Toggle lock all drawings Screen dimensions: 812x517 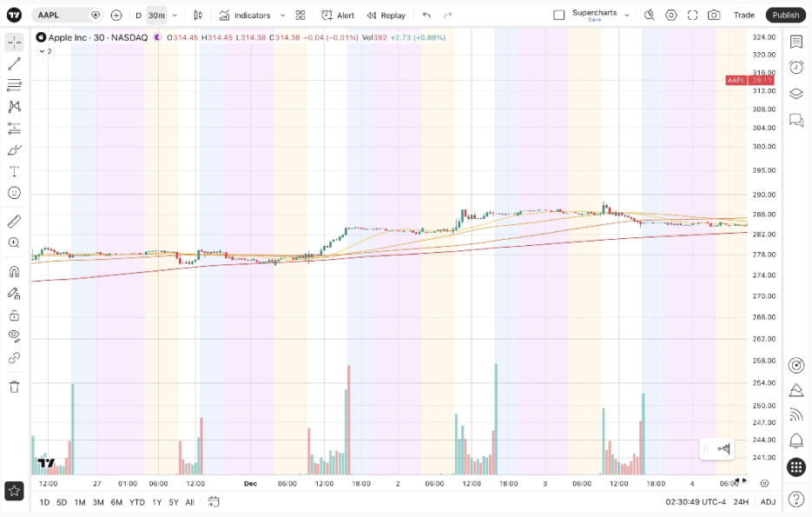click(15, 315)
